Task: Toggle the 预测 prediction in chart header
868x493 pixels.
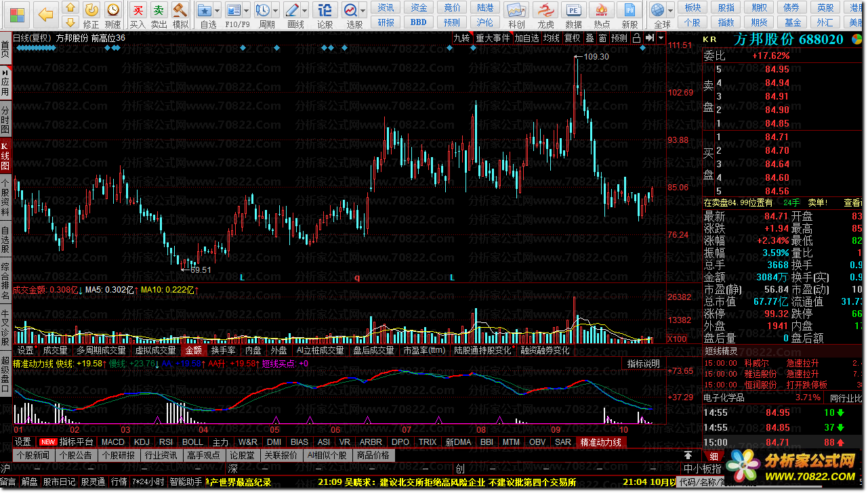Action: (x=619, y=38)
